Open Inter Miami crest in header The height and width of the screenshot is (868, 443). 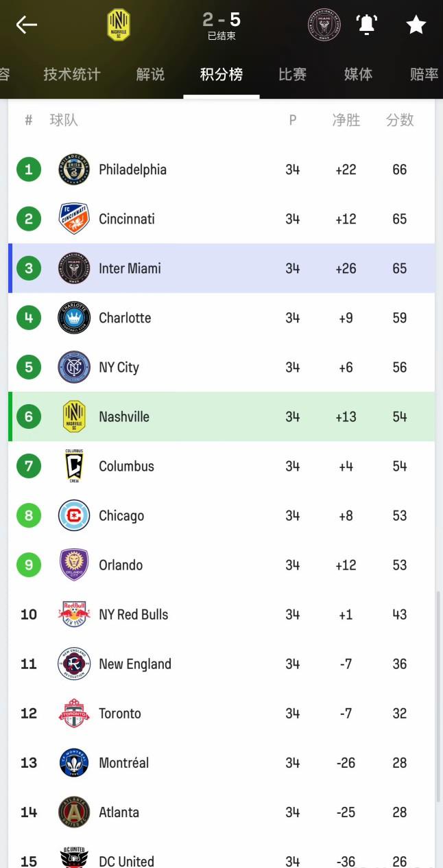324,25
